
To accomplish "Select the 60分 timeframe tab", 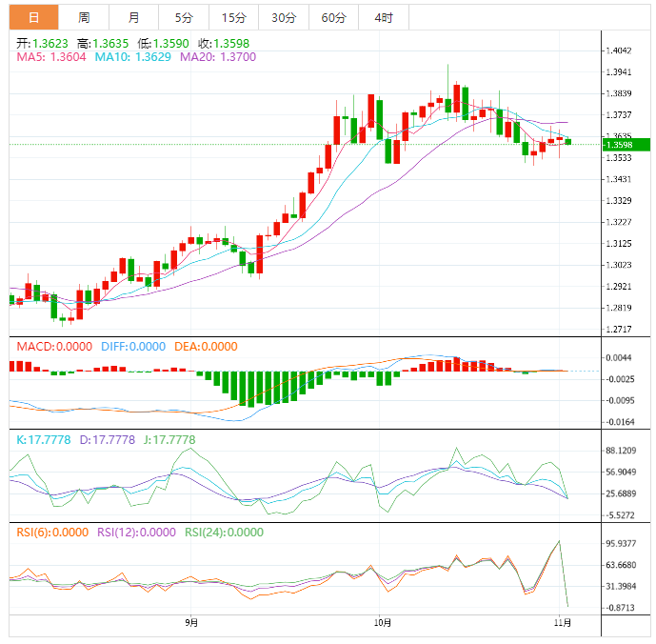I will (x=333, y=17).
